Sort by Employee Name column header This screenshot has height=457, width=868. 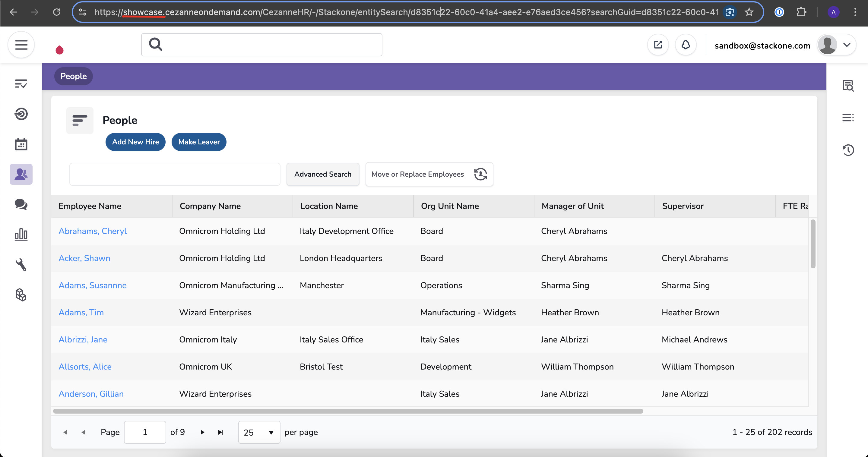click(x=90, y=206)
